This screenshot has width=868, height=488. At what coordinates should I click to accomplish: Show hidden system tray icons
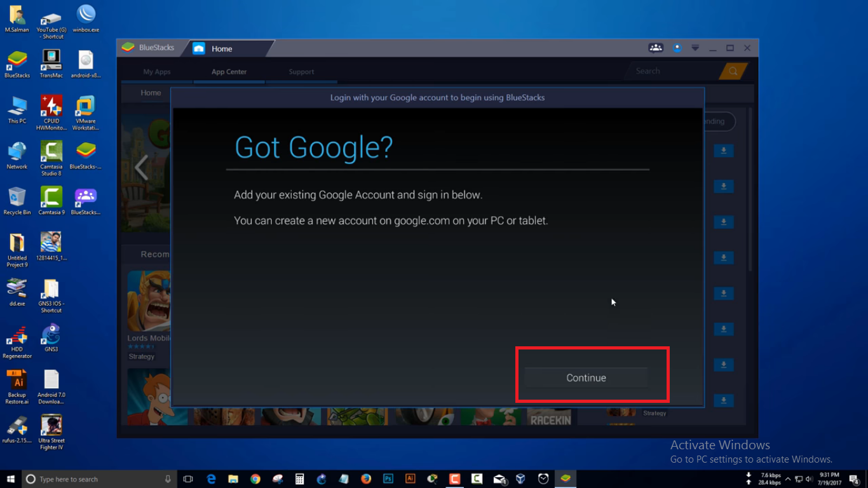click(x=788, y=479)
